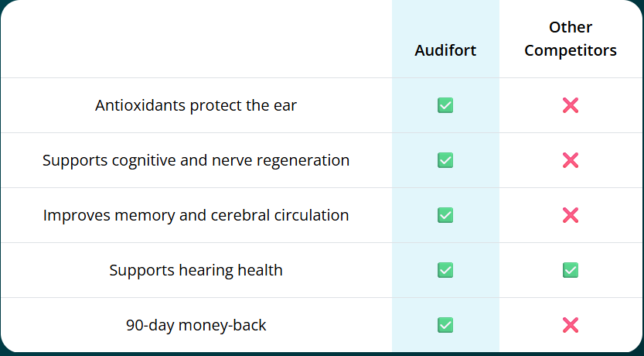Click the word "Competitors" in the header

tap(571, 50)
